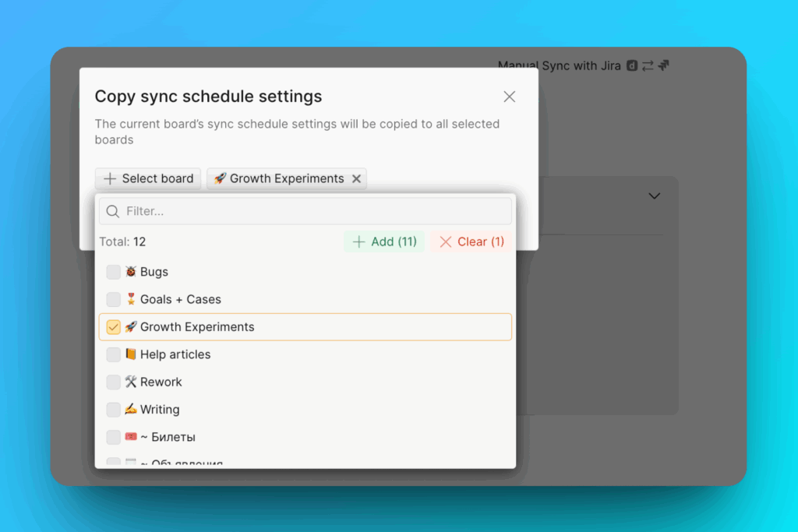Click Add (11) to add all boards

383,241
